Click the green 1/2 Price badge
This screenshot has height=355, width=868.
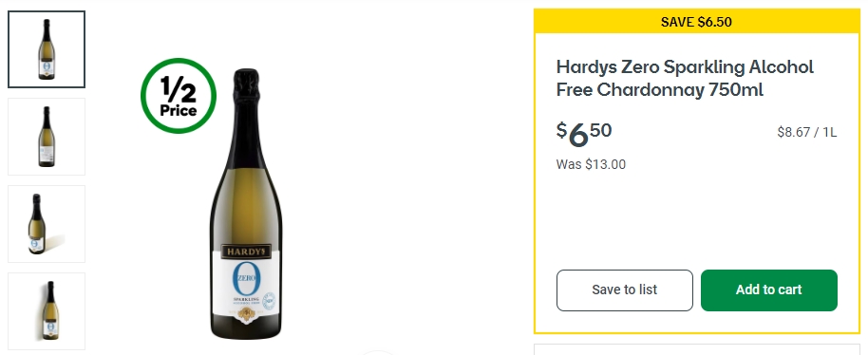click(179, 96)
